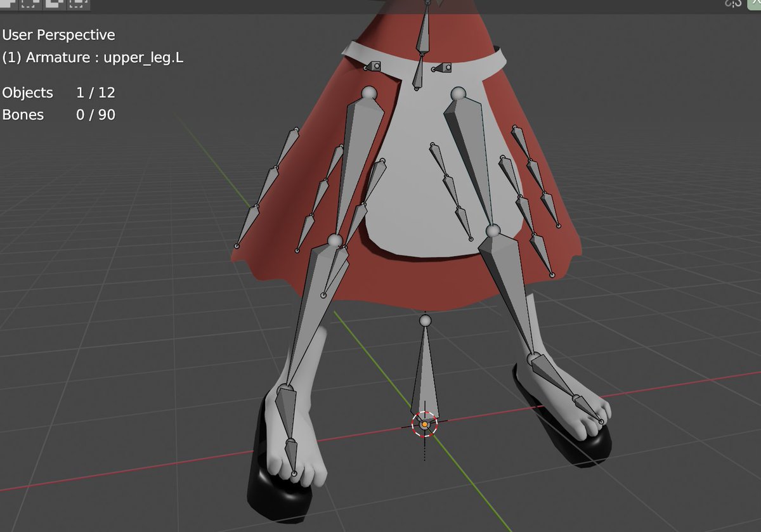
Task: Select the thigh bone on viewer's right side
Action: 471,160
